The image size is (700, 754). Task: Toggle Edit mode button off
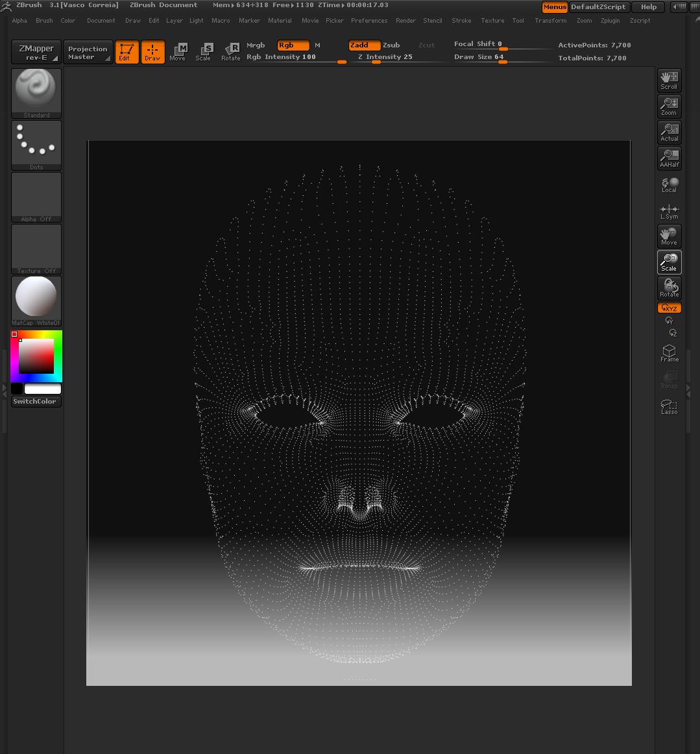coord(126,52)
